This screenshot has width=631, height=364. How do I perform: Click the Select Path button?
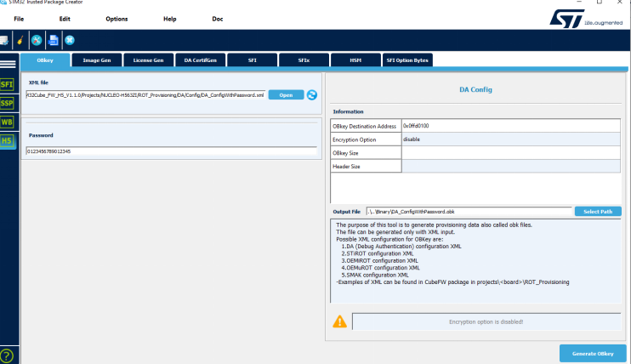(598, 212)
